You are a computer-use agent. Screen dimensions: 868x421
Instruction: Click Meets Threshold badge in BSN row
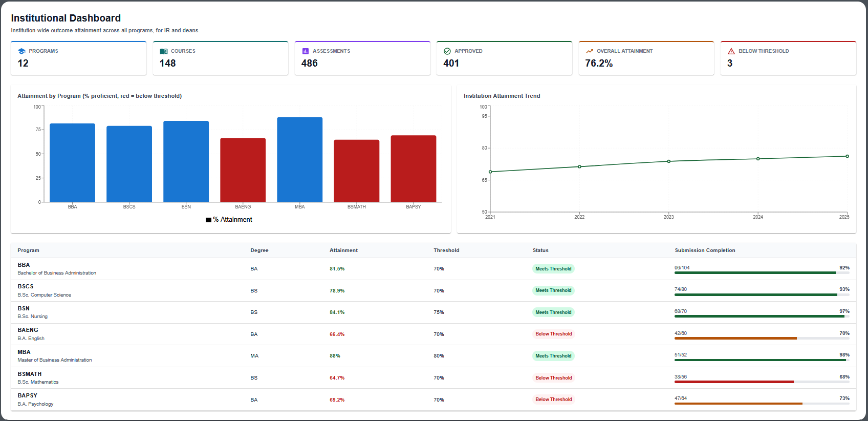click(x=553, y=312)
